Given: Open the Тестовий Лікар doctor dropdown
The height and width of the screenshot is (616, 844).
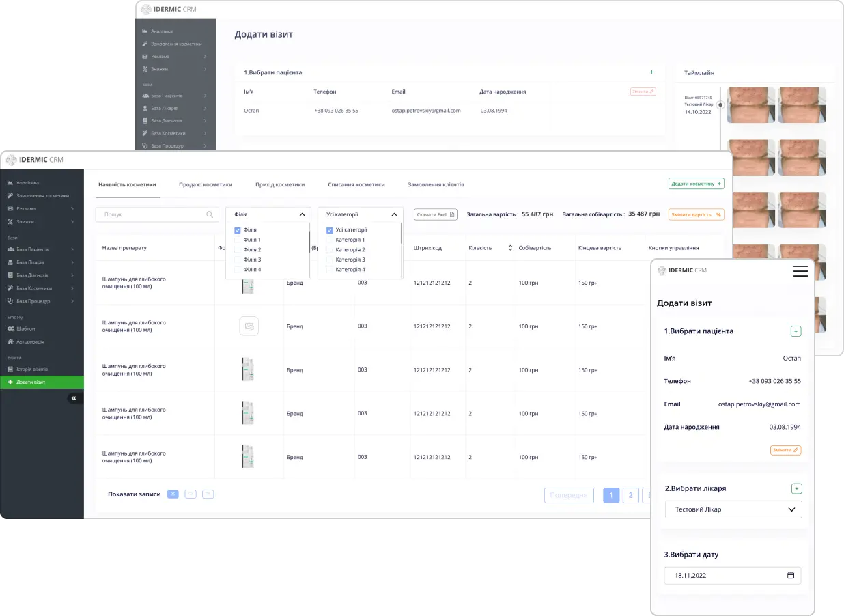Looking at the screenshot, I should point(733,509).
